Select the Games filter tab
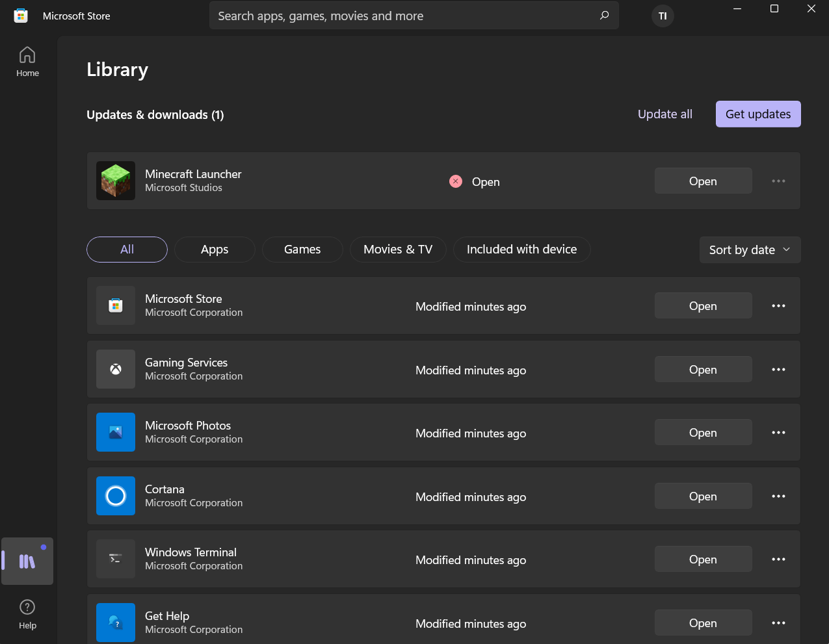 (x=302, y=250)
